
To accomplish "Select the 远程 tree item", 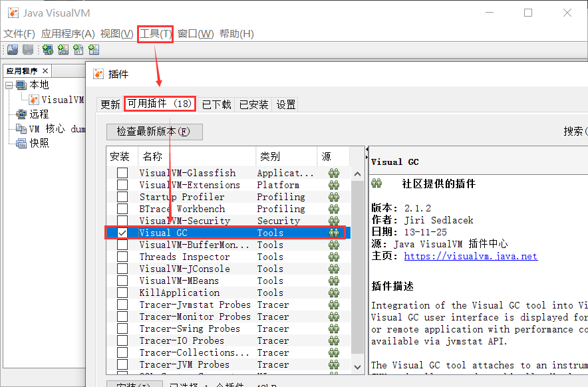I will 39,114.
